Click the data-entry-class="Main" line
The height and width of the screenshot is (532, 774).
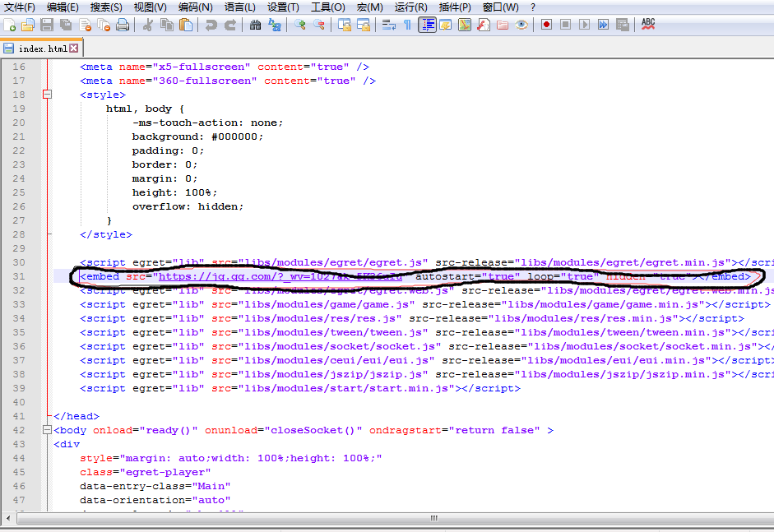click(x=155, y=486)
